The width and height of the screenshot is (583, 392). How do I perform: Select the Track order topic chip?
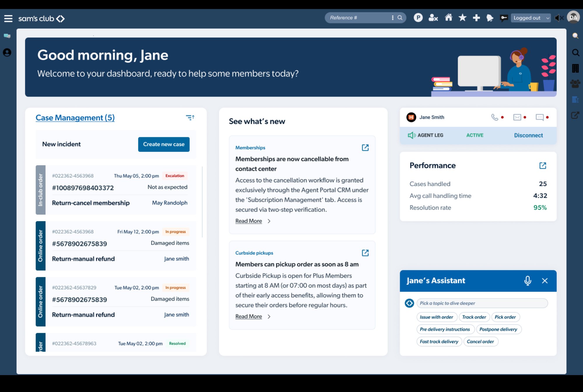point(474,317)
